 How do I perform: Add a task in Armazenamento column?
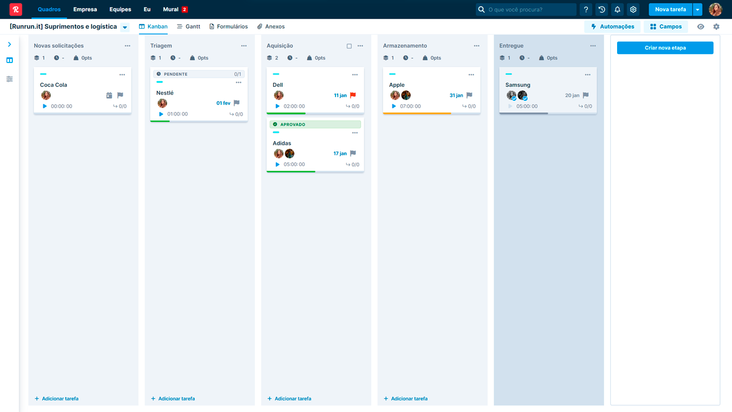[x=405, y=398]
